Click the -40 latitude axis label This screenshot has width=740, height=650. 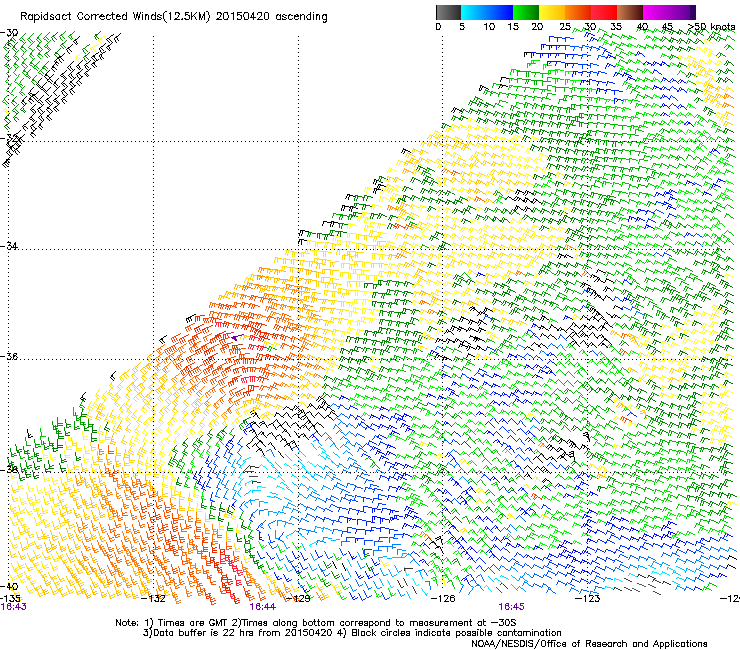(x=9, y=586)
